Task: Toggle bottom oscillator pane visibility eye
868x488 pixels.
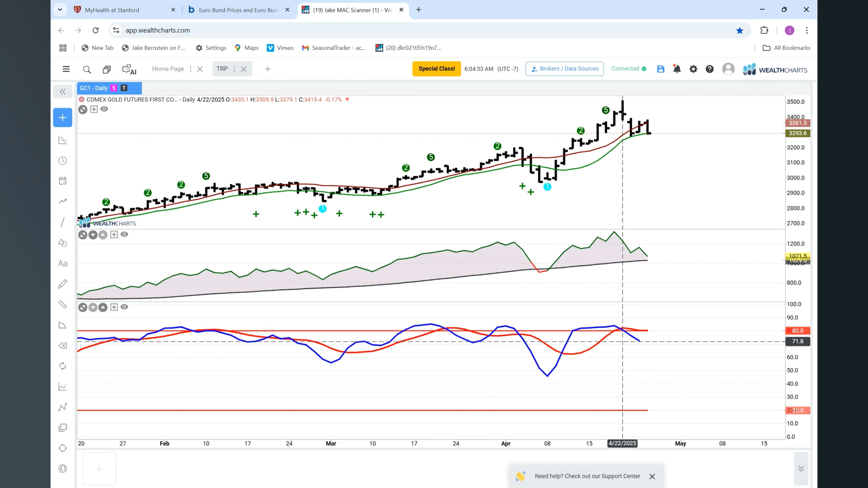Action: pos(124,307)
